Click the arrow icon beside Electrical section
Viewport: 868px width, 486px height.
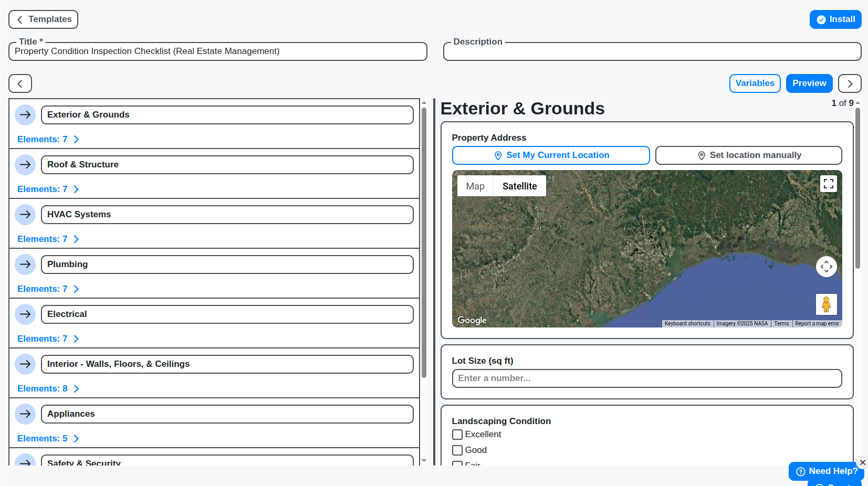pyautogui.click(x=25, y=314)
